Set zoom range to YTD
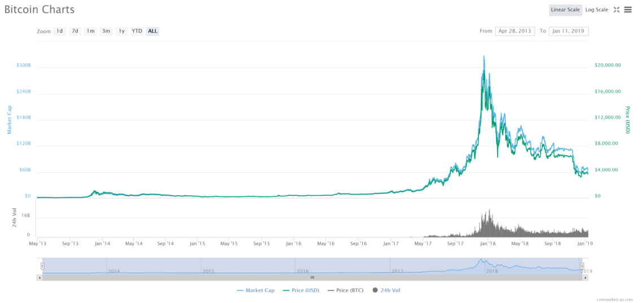 (x=137, y=31)
